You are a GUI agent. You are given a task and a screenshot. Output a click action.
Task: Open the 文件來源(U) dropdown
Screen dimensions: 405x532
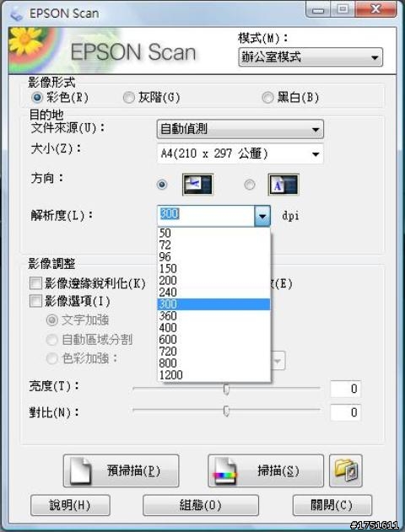click(x=240, y=129)
